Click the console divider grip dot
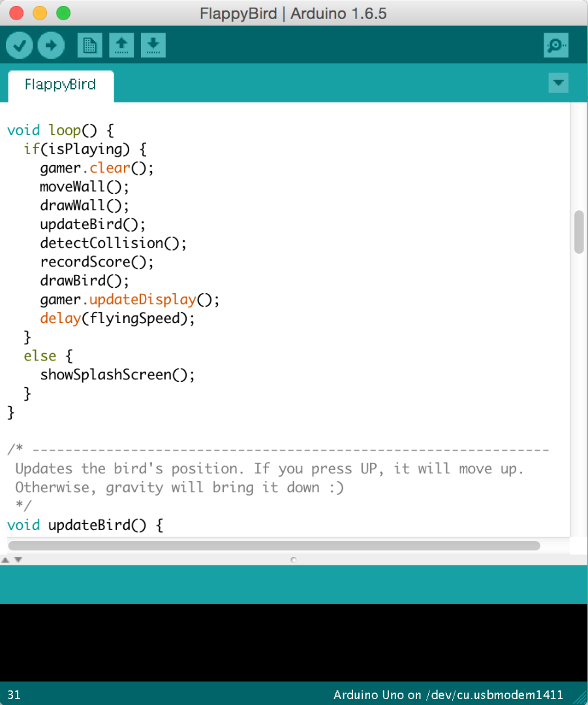Image resolution: width=588 pixels, height=705 pixels. pos(294,560)
